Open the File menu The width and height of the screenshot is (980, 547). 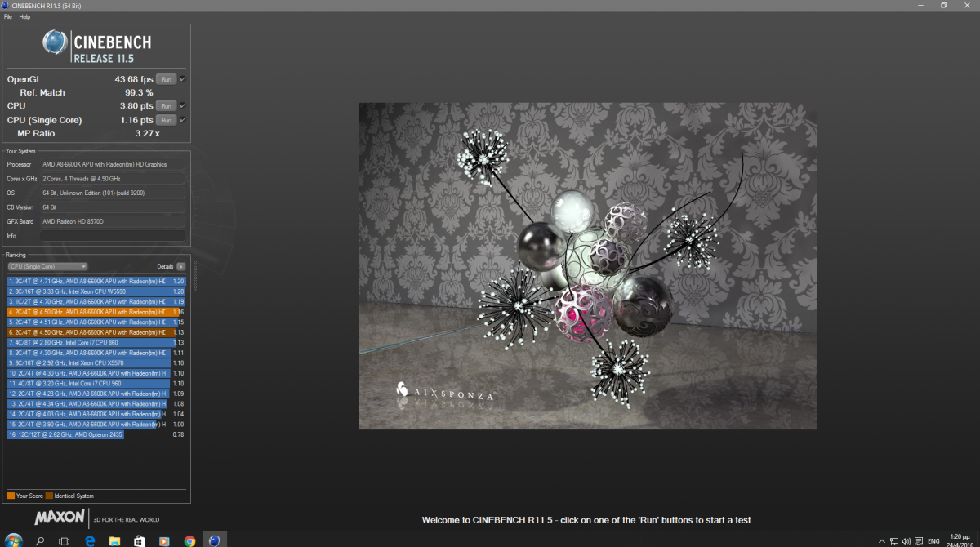(8, 16)
